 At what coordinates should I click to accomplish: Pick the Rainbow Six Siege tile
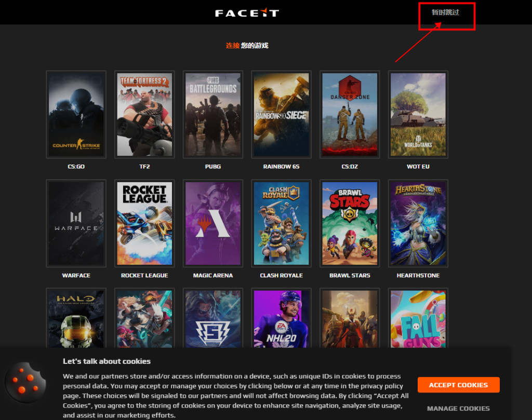click(x=281, y=114)
